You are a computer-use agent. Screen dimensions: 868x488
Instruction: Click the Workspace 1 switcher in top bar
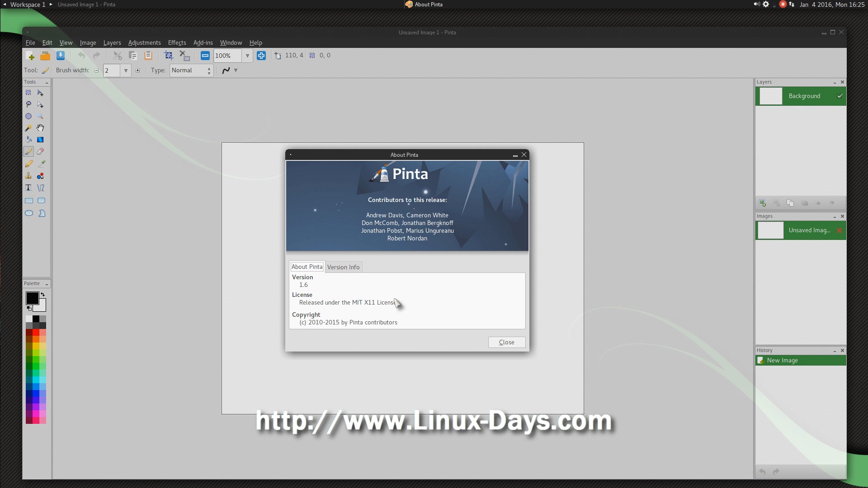[x=28, y=5]
